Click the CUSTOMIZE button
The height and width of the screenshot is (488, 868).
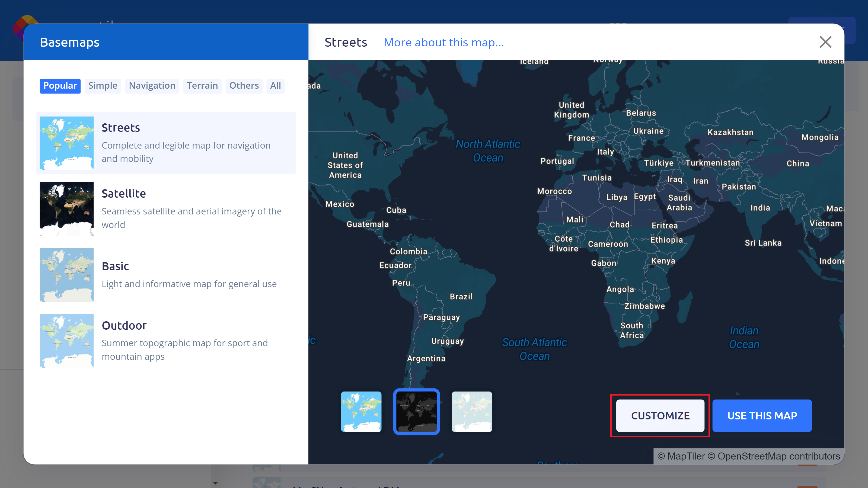[660, 416]
